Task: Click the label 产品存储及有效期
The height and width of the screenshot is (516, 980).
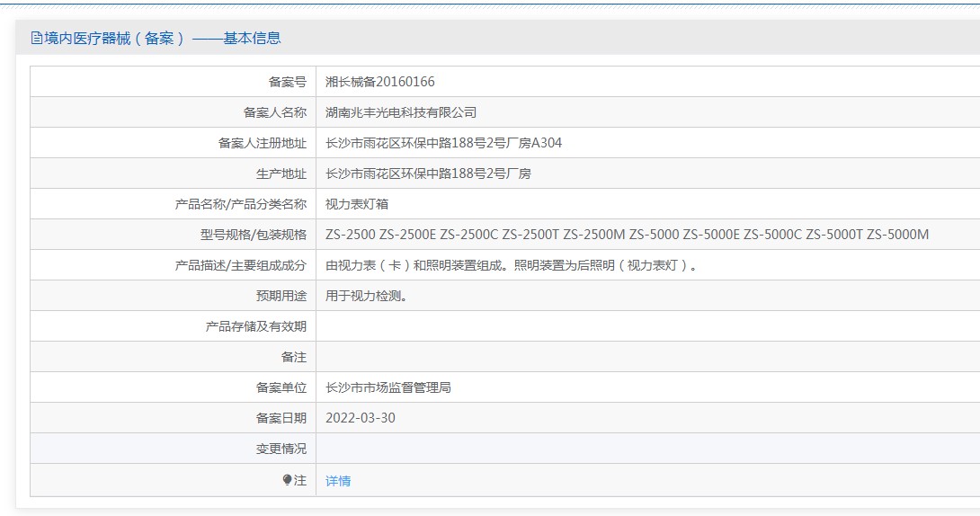Action: (256, 326)
